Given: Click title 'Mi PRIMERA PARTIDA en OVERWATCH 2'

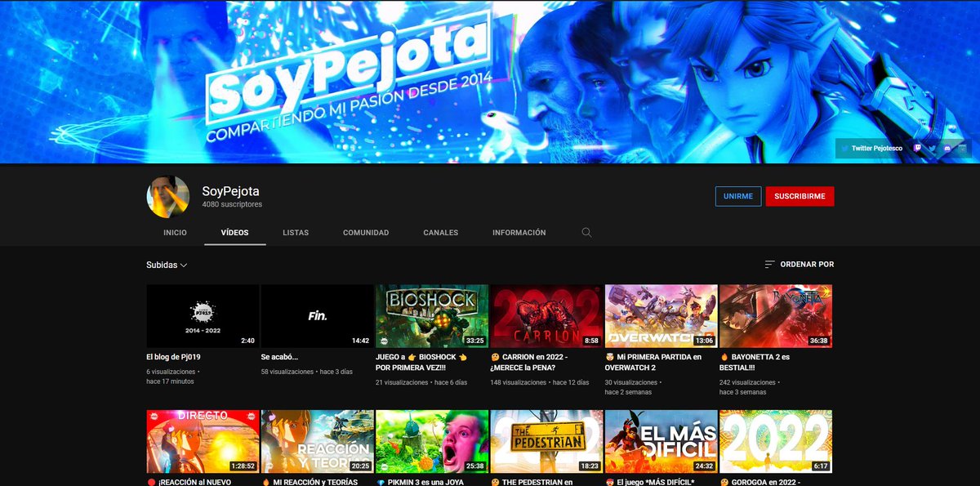Looking at the screenshot, I should tap(655, 362).
